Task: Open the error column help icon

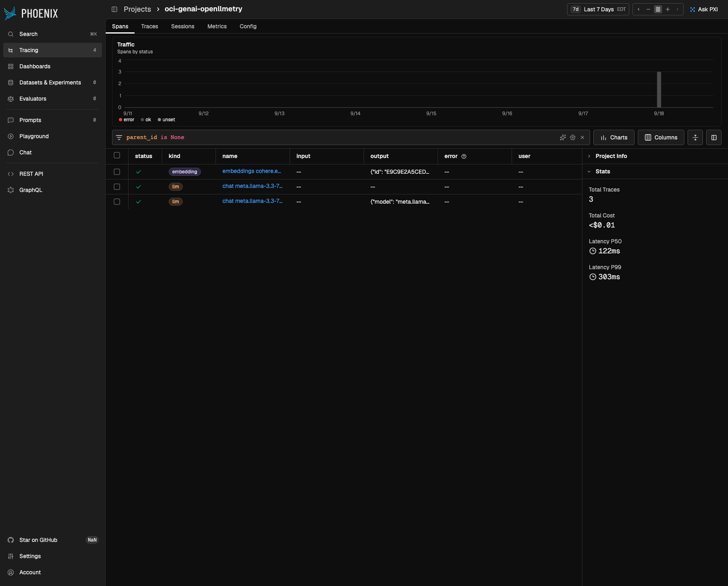Action: coord(464,156)
